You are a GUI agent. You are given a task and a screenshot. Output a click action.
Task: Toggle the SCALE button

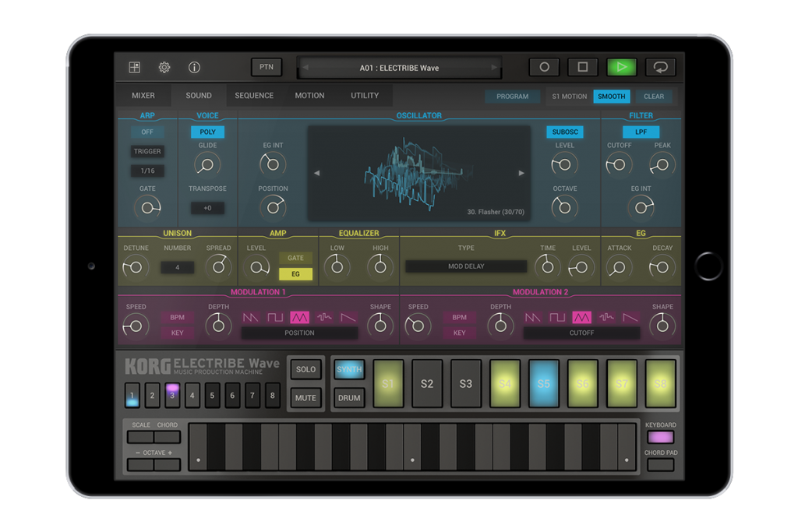(x=140, y=437)
